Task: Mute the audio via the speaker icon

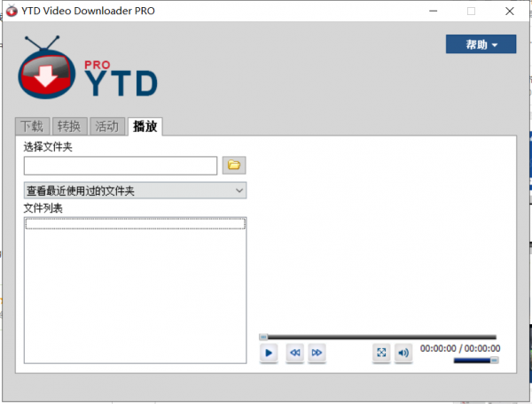Action: click(403, 353)
